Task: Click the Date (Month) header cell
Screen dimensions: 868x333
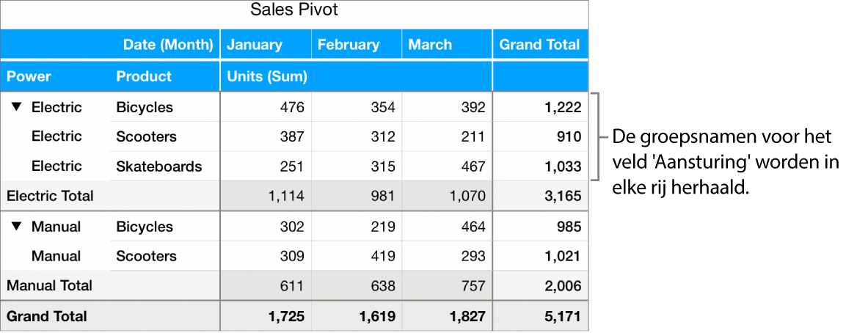Action: 168,45
